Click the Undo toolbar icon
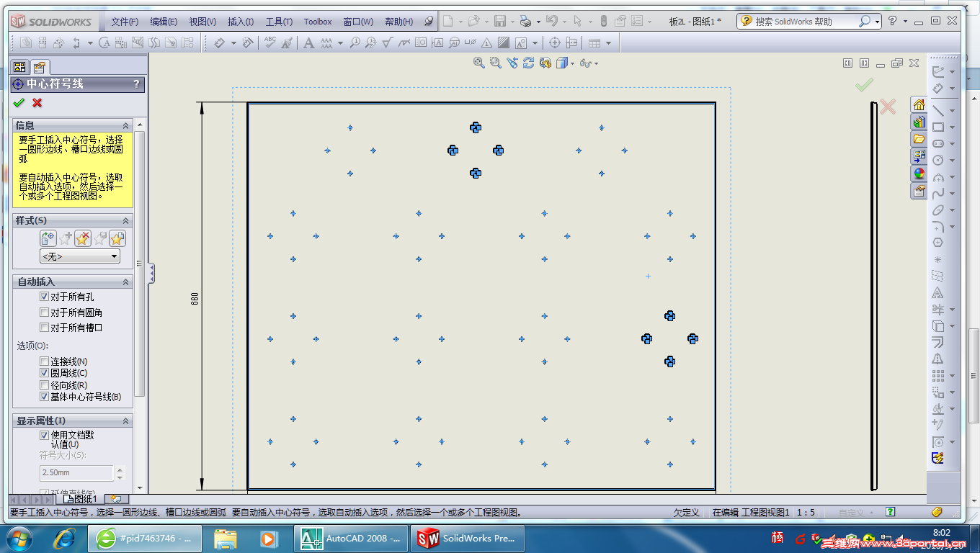980x553 pixels. [x=551, y=22]
